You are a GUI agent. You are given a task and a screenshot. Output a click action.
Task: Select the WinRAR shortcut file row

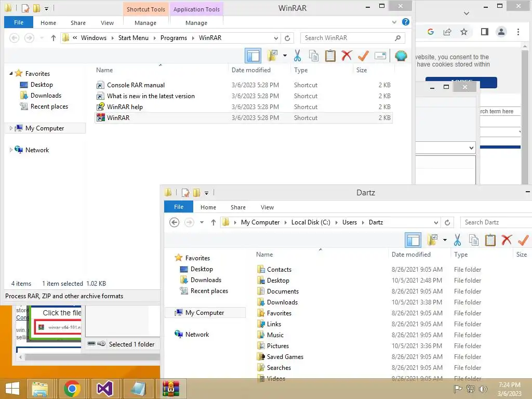click(x=244, y=118)
